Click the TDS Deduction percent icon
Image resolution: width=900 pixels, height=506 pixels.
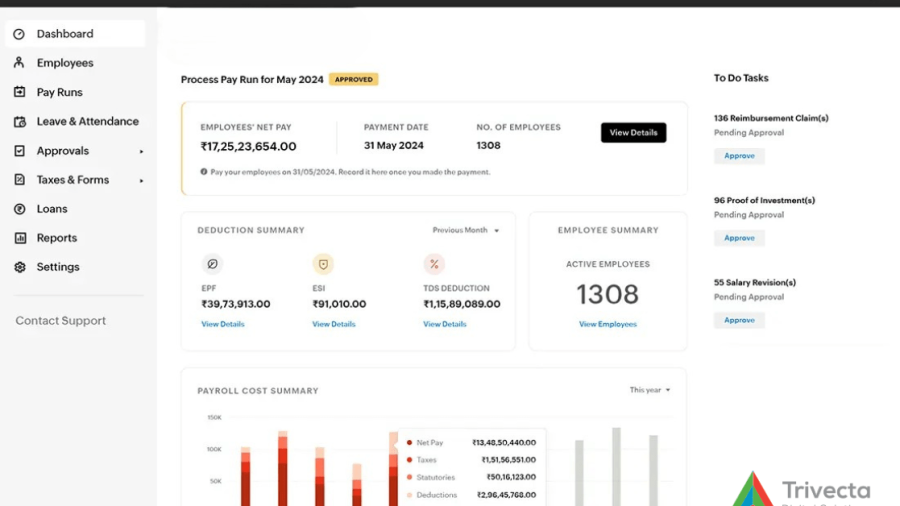(434, 264)
